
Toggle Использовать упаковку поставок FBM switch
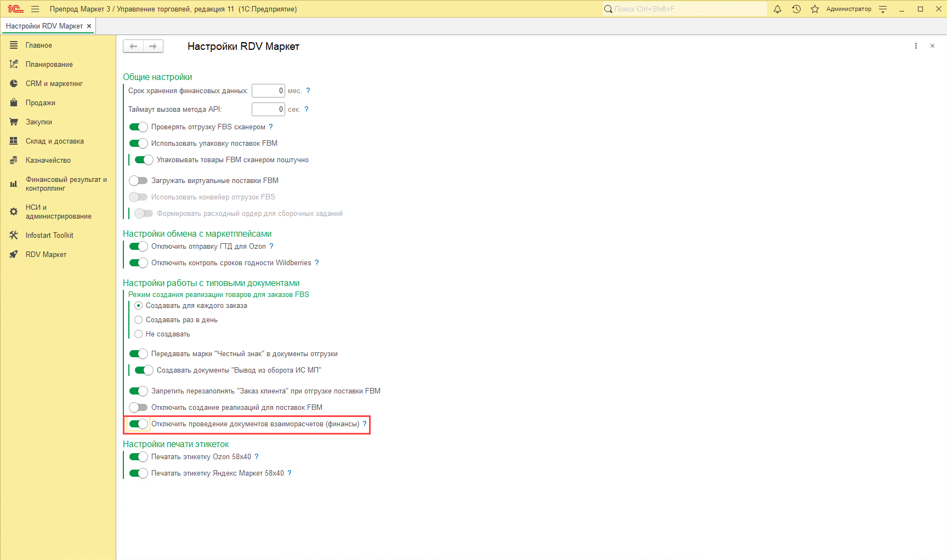click(139, 144)
